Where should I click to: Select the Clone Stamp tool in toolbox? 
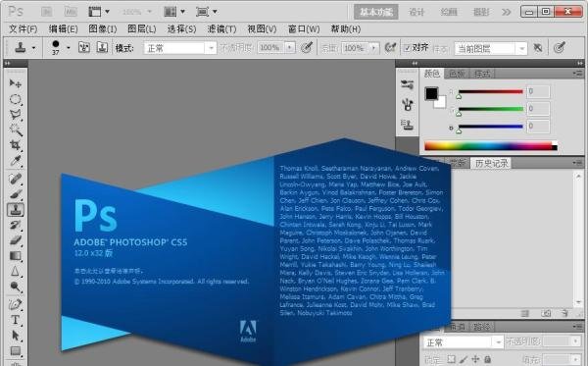(x=16, y=209)
